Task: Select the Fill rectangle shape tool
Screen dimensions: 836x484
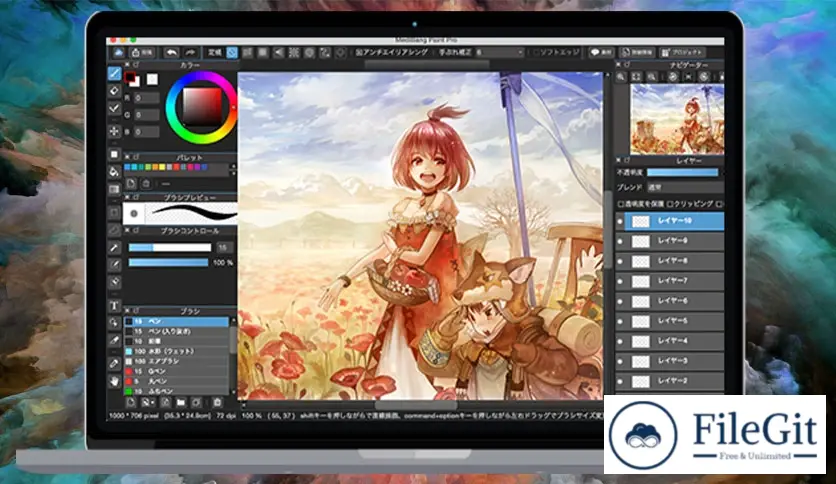Action: pyautogui.click(x=114, y=155)
